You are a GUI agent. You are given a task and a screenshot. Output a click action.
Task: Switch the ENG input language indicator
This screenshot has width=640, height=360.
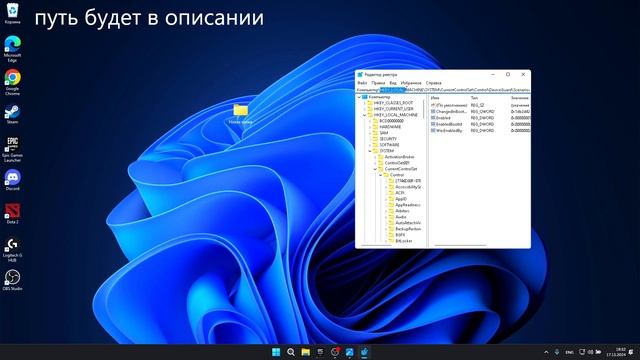pyautogui.click(x=569, y=352)
